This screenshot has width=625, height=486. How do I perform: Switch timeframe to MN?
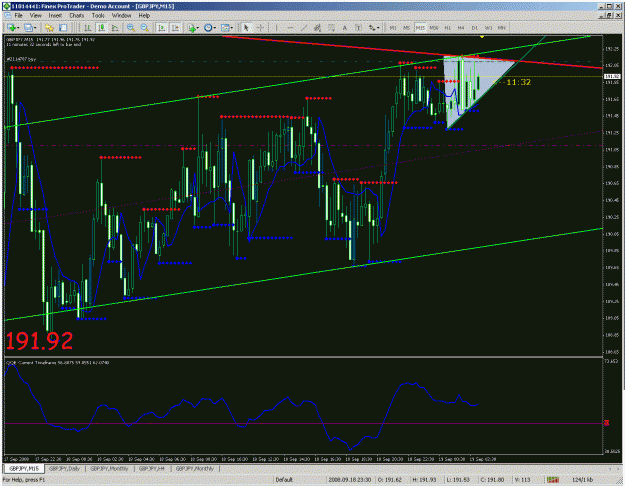point(502,28)
